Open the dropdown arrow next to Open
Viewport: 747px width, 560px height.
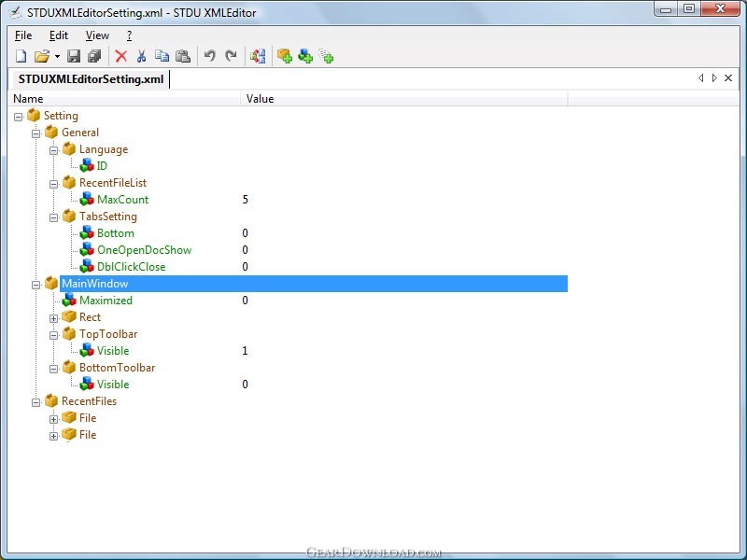point(57,56)
